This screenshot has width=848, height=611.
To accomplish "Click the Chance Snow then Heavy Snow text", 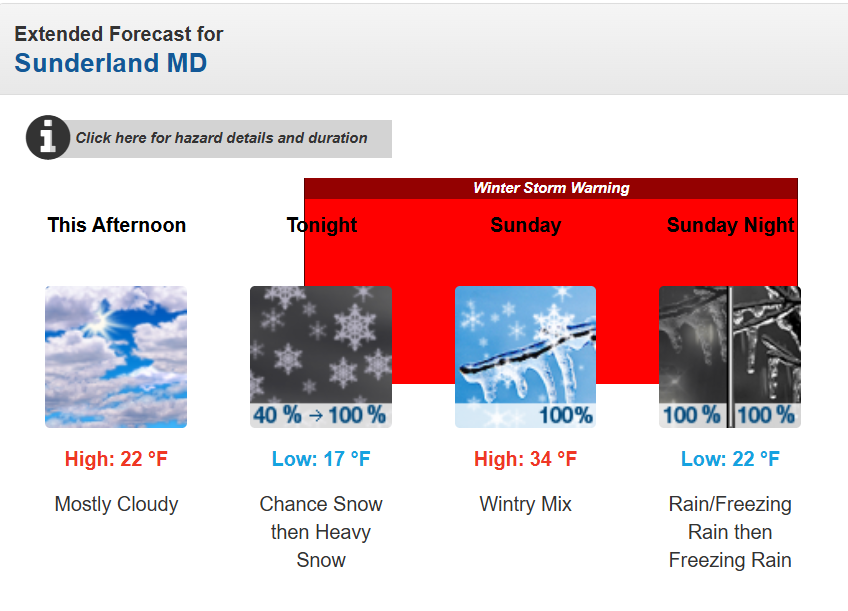I will pyautogui.click(x=321, y=532).
